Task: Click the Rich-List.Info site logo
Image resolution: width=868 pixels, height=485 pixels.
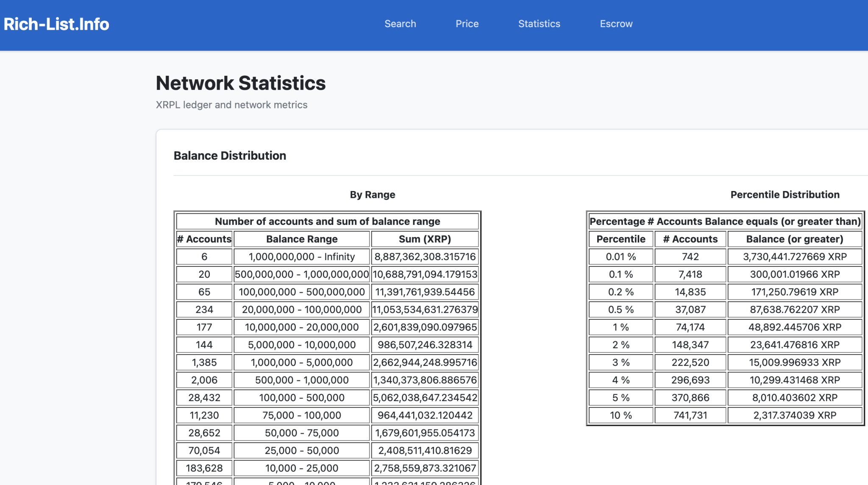Action: (56, 24)
